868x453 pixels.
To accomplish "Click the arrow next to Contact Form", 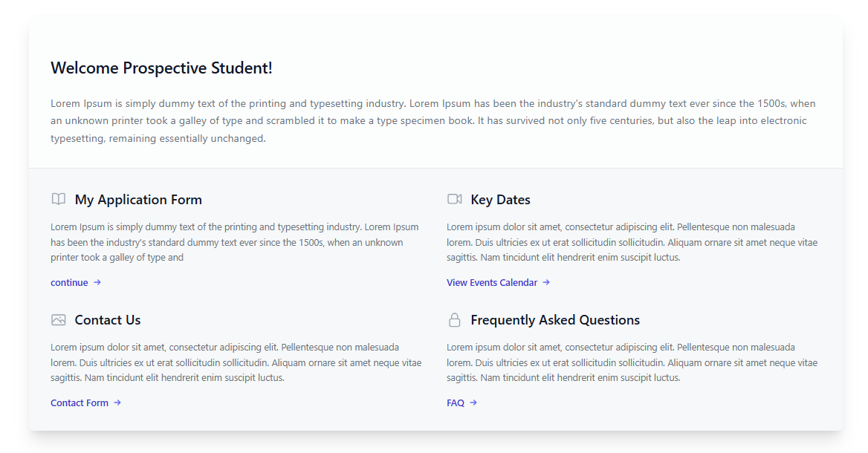I will click(117, 403).
